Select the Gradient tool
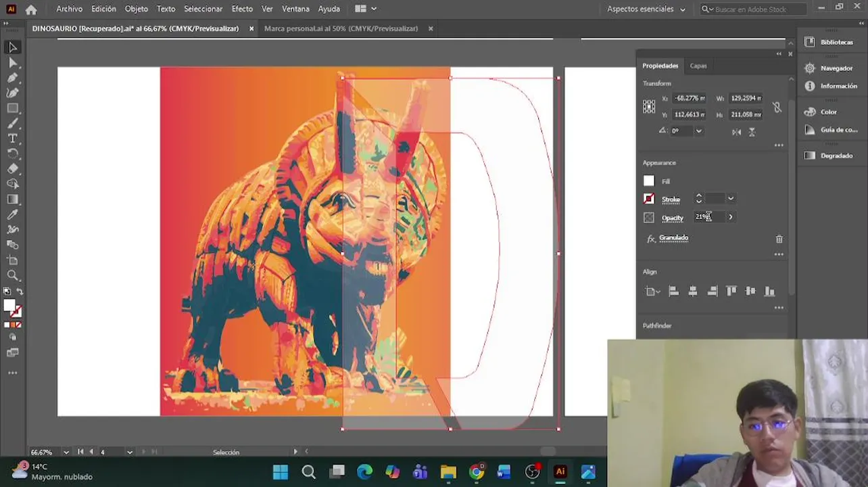 pyautogui.click(x=12, y=199)
